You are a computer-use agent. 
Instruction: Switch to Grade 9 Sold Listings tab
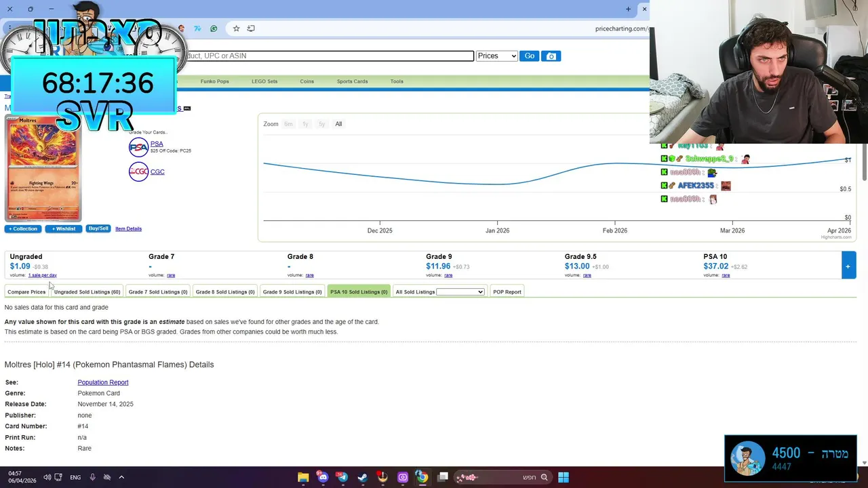[292, 292]
